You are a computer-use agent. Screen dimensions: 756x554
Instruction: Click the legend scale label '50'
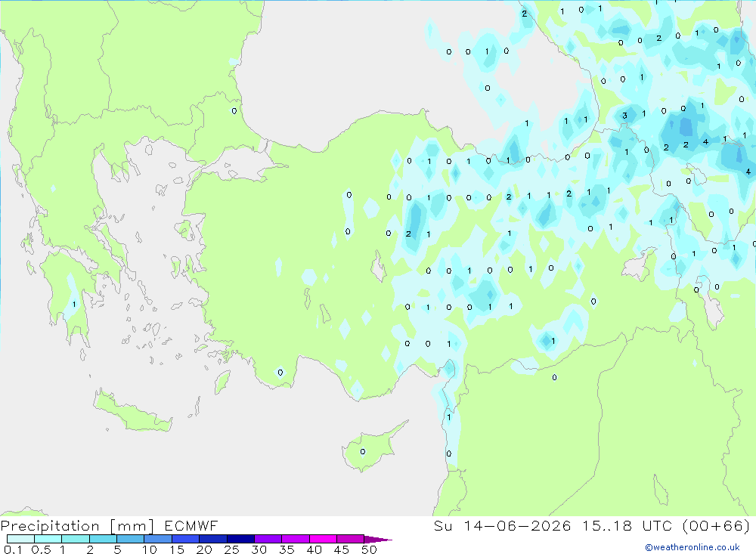(370, 549)
